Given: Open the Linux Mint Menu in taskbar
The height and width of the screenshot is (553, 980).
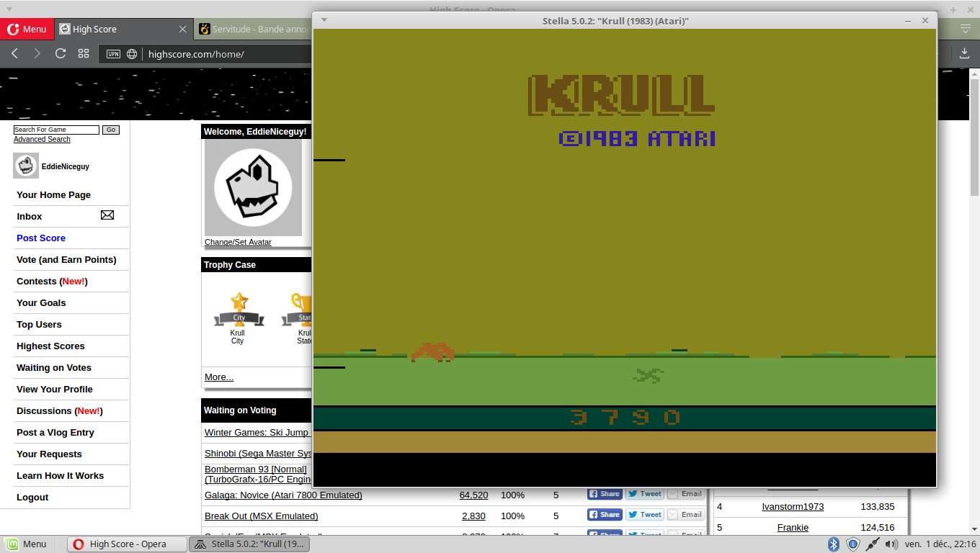Looking at the screenshot, I should pos(26,544).
